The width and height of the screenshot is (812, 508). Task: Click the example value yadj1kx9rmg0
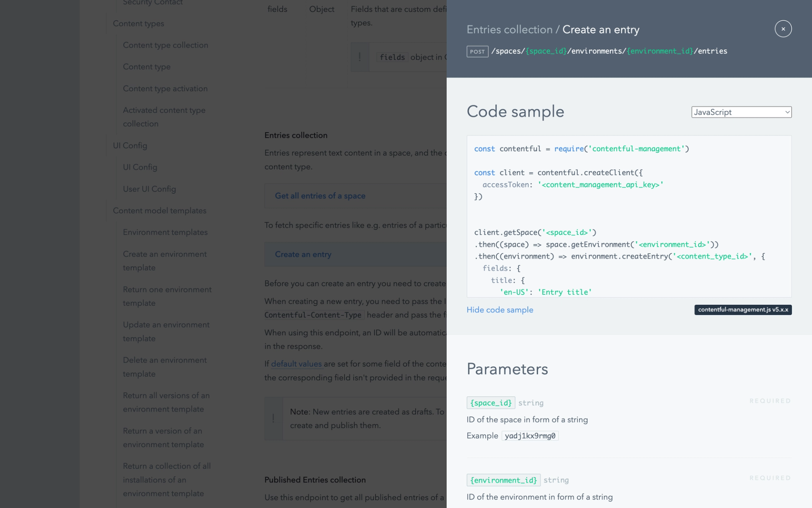click(529, 436)
